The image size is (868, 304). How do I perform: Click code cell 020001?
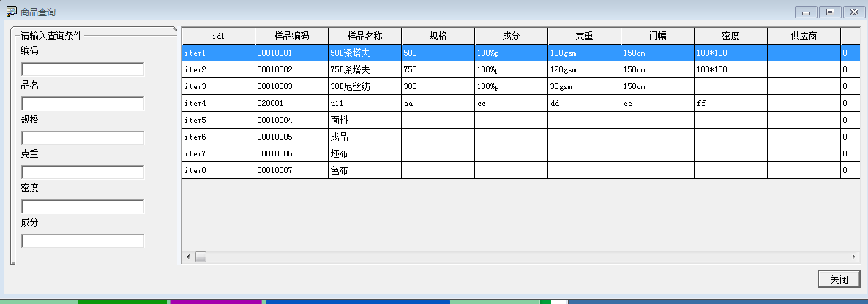[x=292, y=103]
